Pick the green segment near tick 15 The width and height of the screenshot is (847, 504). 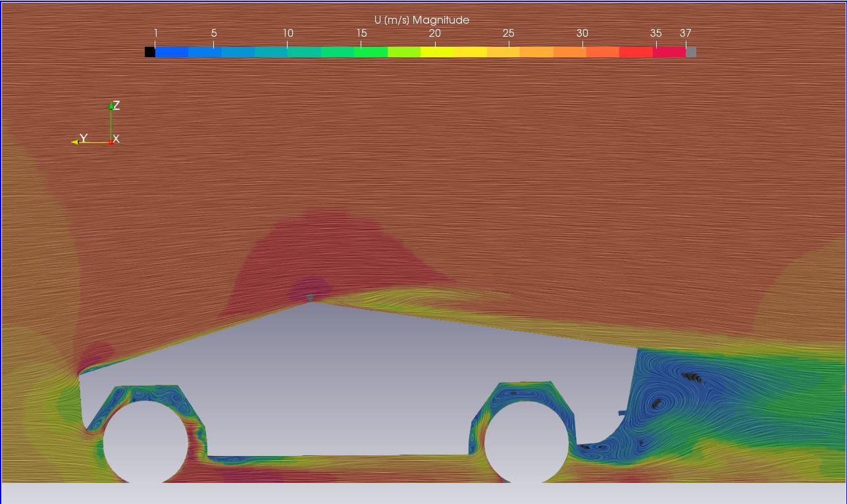click(x=371, y=52)
